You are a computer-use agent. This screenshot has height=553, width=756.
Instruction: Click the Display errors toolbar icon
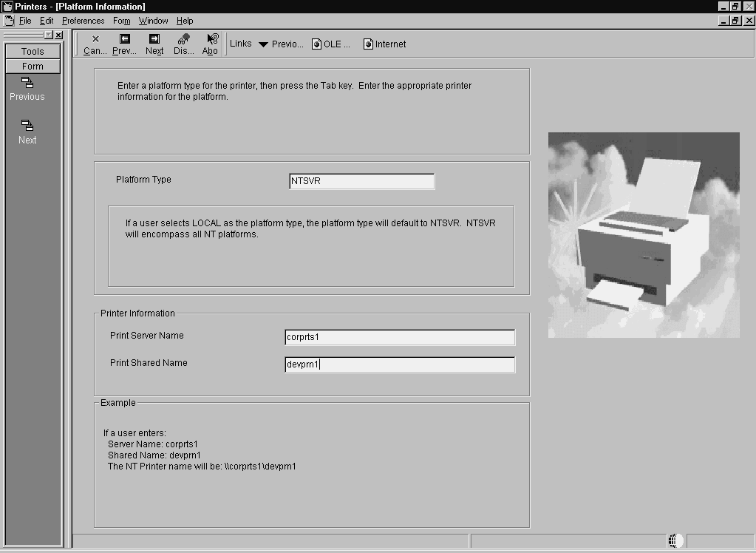tap(184, 38)
